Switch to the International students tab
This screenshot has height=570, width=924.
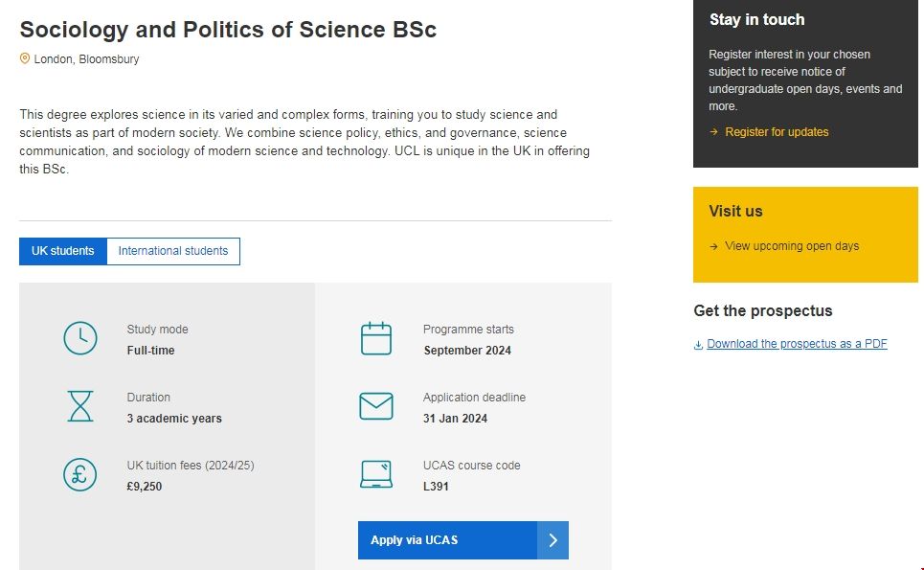pyautogui.click(x=173, y=251)
